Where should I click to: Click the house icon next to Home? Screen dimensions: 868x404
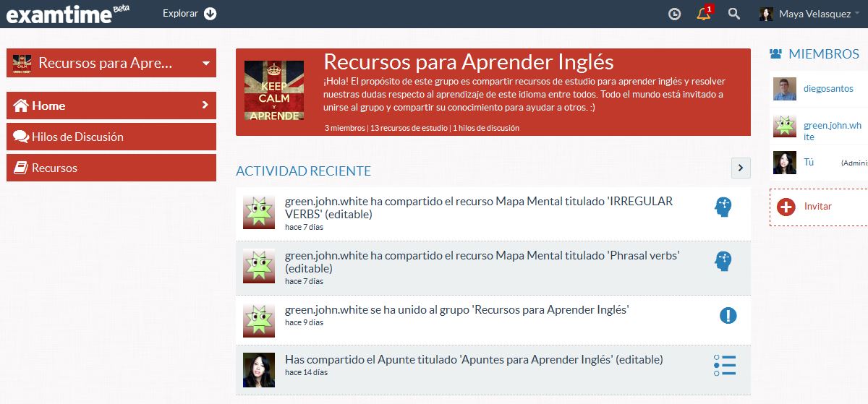tap(21, 106)
